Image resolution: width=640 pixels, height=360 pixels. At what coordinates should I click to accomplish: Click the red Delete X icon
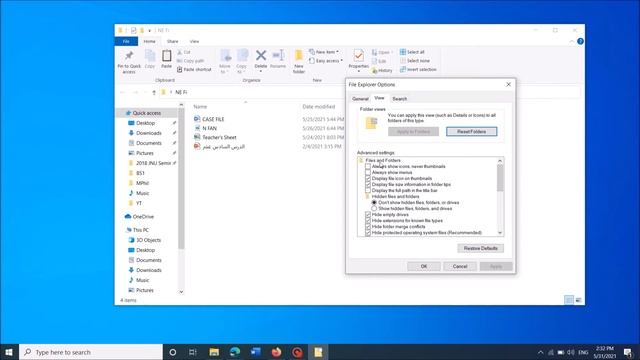(261, 55)
